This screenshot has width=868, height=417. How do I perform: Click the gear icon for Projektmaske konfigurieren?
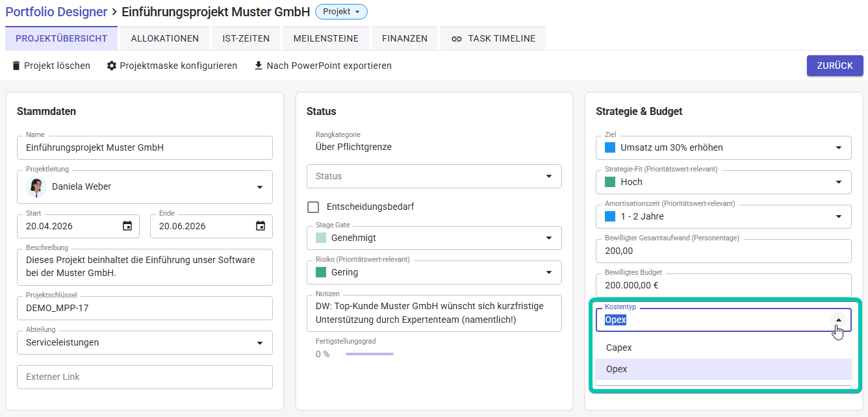(x=112, y=66)
